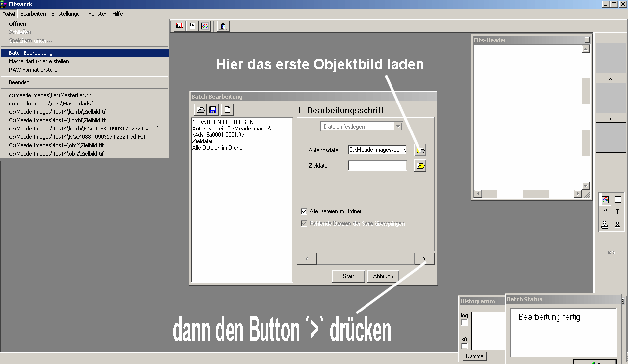Open a batch list with the folder icon
The height and width of the screenshot is (364, 628).
pos(200,110)
